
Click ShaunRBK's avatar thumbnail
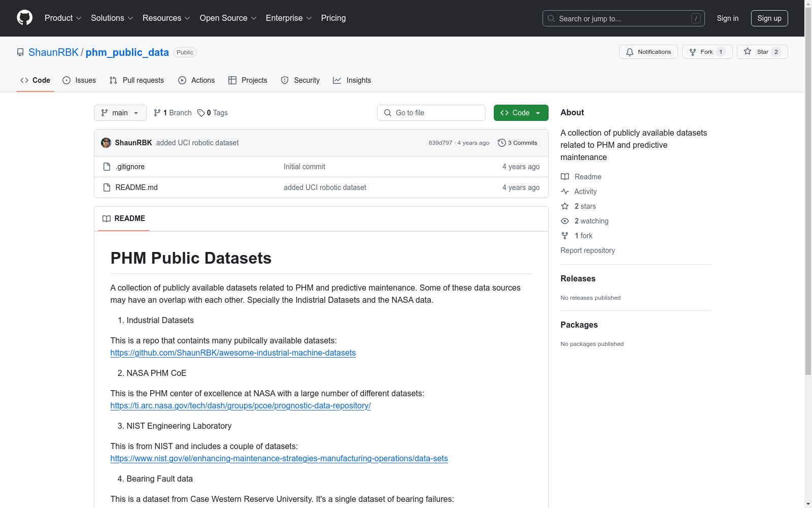pyautogui.click(x=106, y=143)
